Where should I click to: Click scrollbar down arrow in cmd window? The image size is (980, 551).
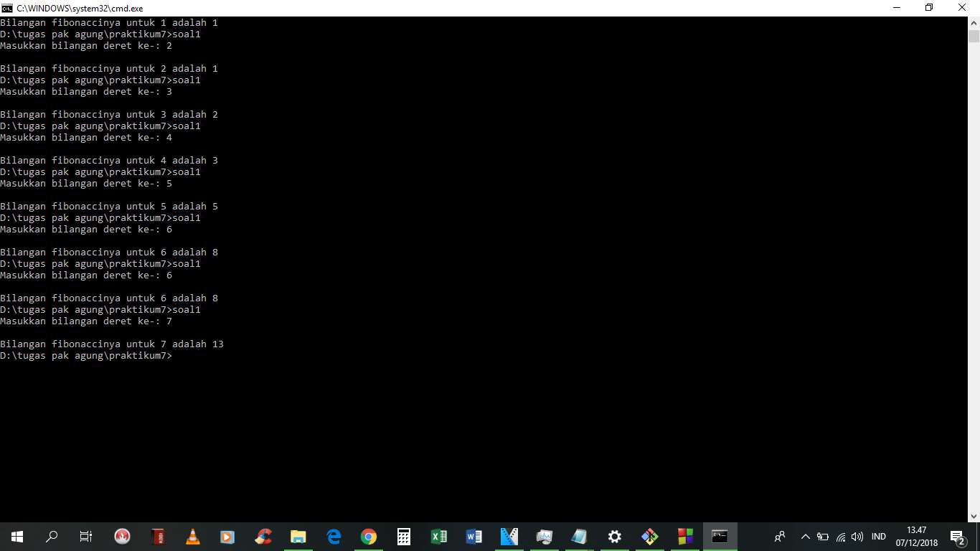pyautogui.click(x=974, y=516)
